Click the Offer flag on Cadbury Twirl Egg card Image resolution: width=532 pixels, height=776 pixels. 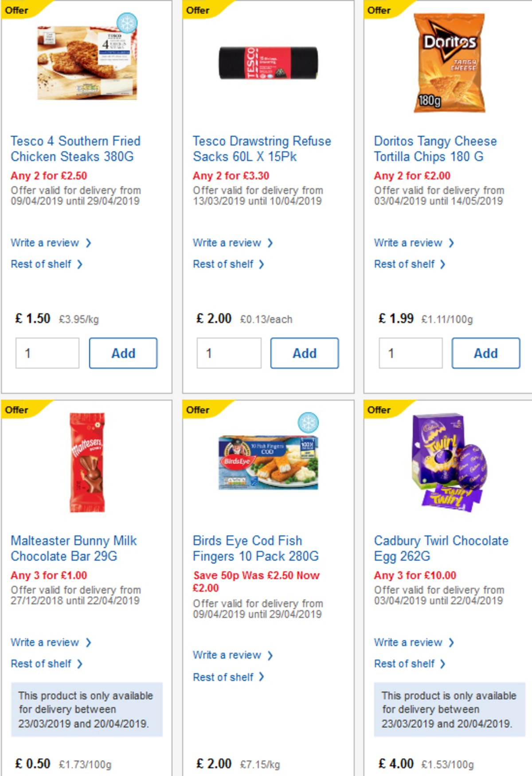[x=380, y=410]
